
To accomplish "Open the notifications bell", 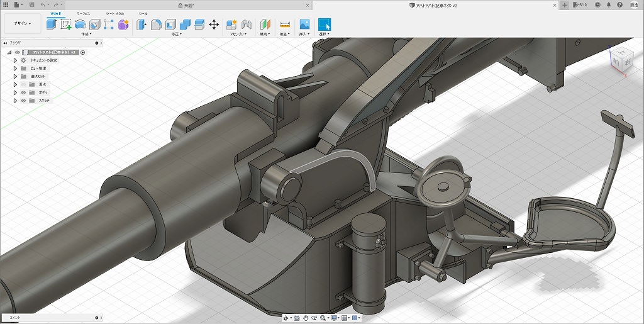I will pyautogui.click(x=608, y=5).
